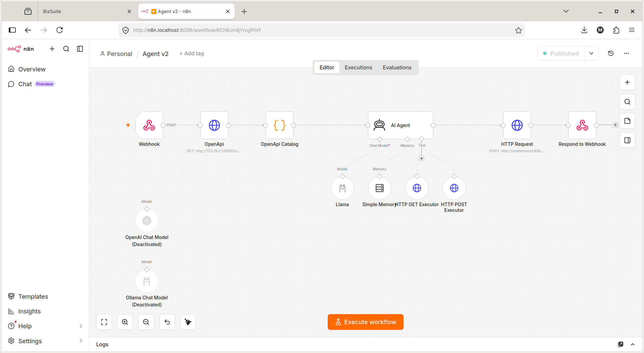Add a sticky note to the canvas
This screenshot has width=644, height=353.
[x=627, y=121]
